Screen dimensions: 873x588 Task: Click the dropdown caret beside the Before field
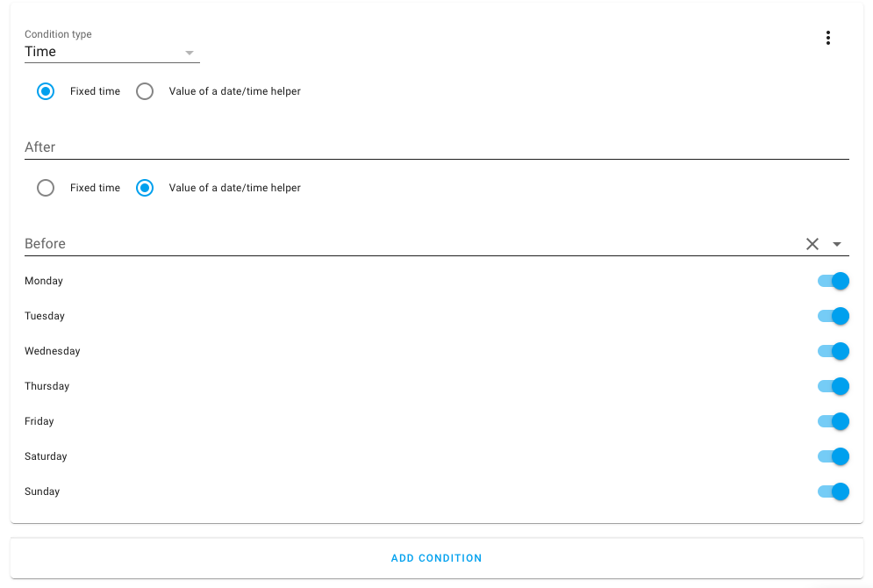click(x=837, y=244)
